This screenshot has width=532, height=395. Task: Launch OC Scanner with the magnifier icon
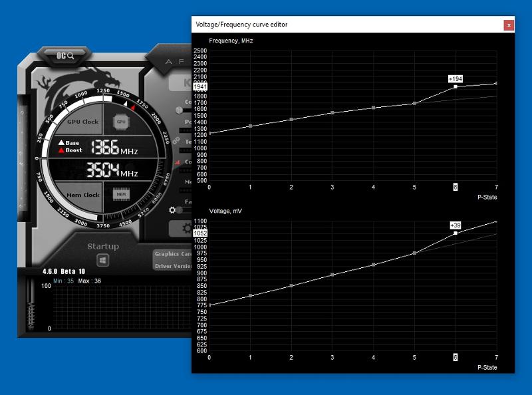pyautogui.click(x=66, y=56)
